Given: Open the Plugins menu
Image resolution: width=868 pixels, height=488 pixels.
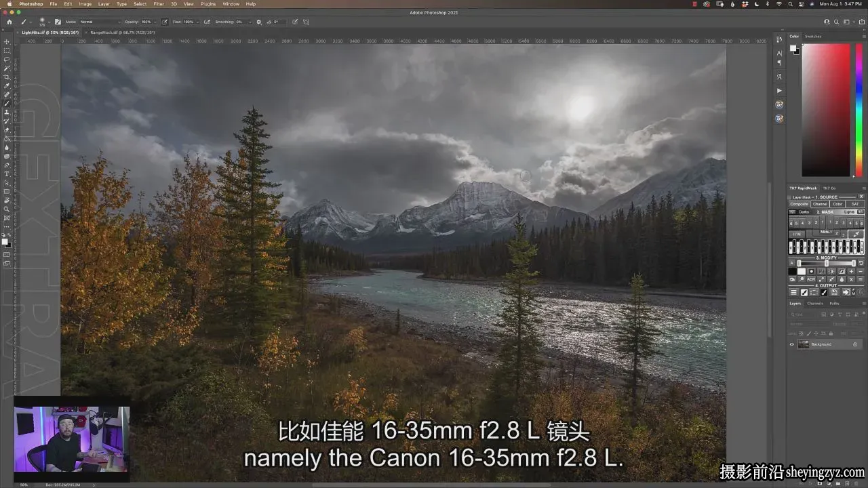Looking at the screenshot, I should pos(208,4).
